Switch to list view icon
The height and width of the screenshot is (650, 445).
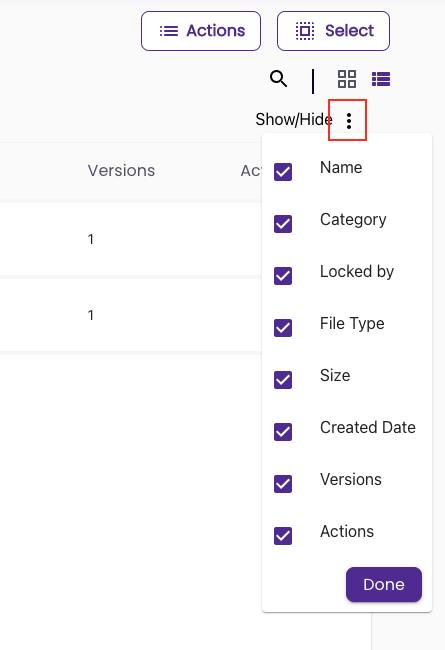(x=381, y=79)
